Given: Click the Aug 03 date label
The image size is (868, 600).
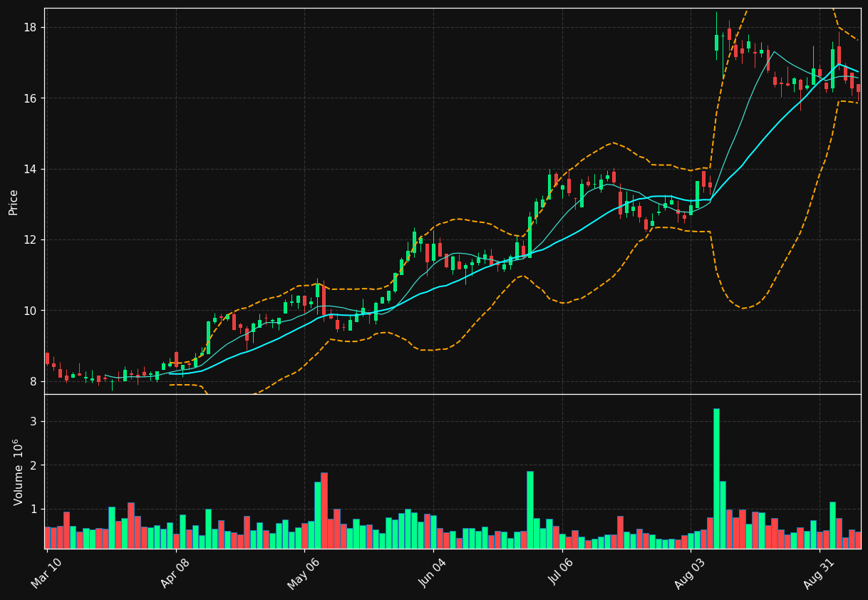Looking at the screenshot, I should coord(690,573).
